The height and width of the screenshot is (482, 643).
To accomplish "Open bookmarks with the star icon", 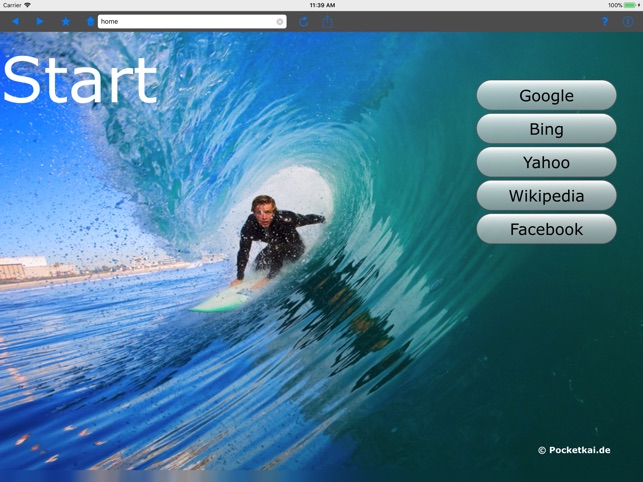I will point(66,21).
